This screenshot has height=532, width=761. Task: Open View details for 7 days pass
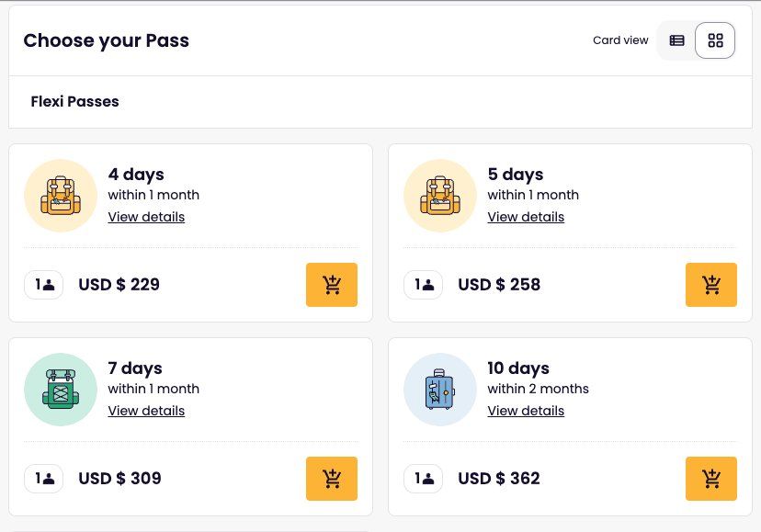click(x=146, y=411)
